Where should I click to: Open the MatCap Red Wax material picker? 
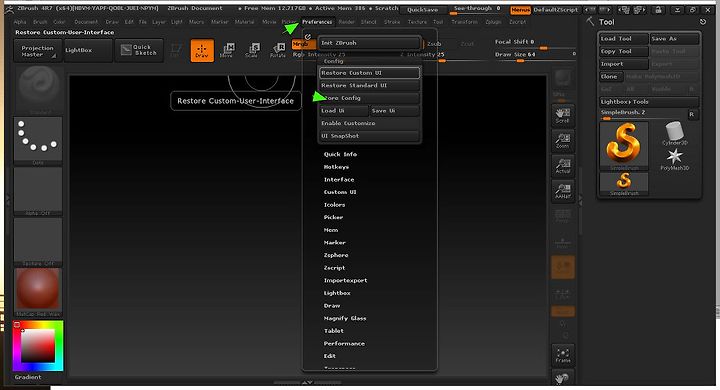point(39,292)
